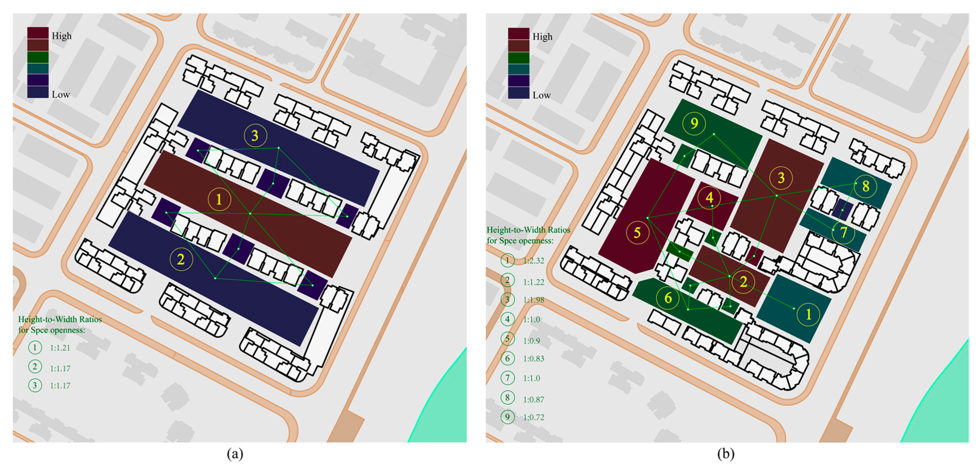Click yellow circled 4 on map (b)
980x471 pixels.
(x=710, y=198)
